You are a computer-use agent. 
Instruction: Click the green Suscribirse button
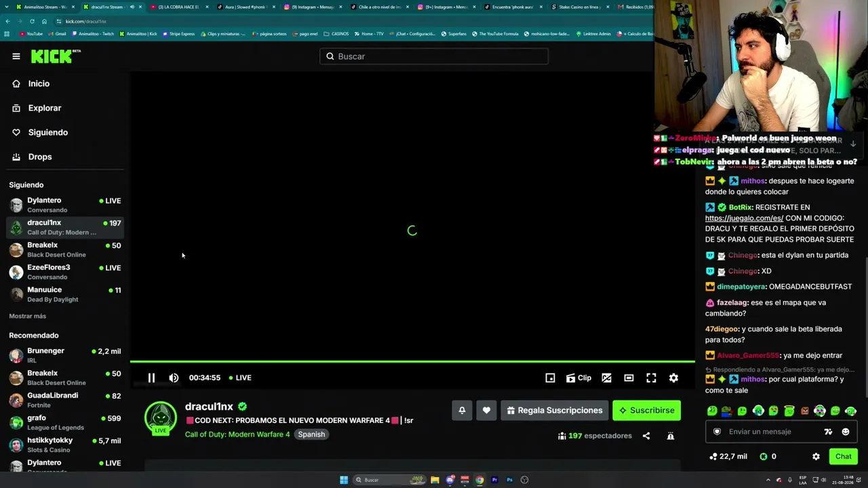[646, 410]
